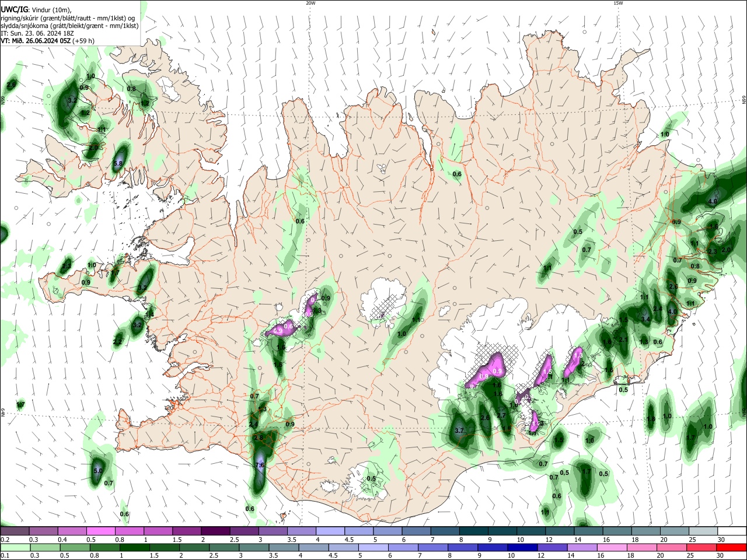Click the '2.1' precipitation value on the map
The height and width of the screenshot is (560, 747).
click(623, 339)
